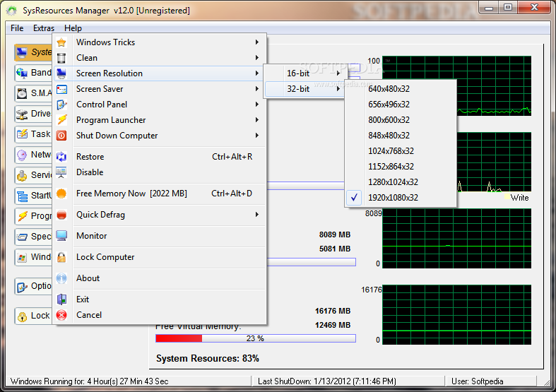
Task: Open the Extras menu
Action: [44, 28]
